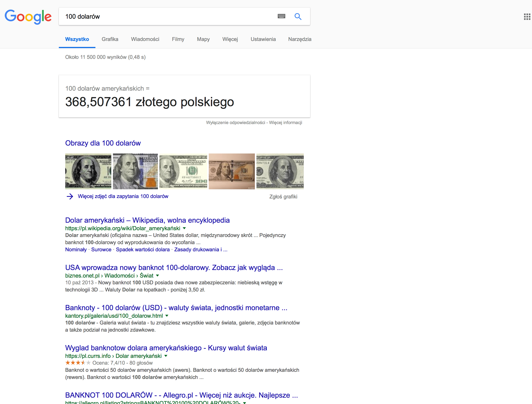Open Dolar amerykański Wikipedia result

pos(148,220)
